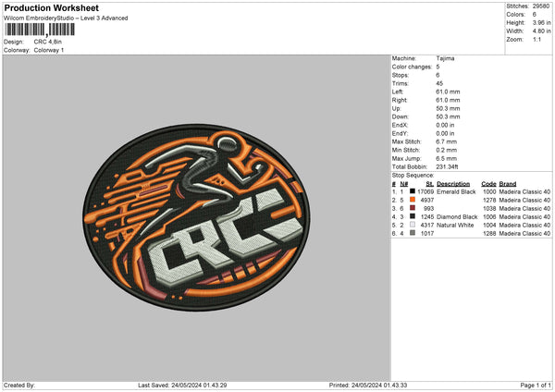This screenshot has width=555, height=392.
Task: Click the 'Emerald Black' description
Action: click(456, 191)
